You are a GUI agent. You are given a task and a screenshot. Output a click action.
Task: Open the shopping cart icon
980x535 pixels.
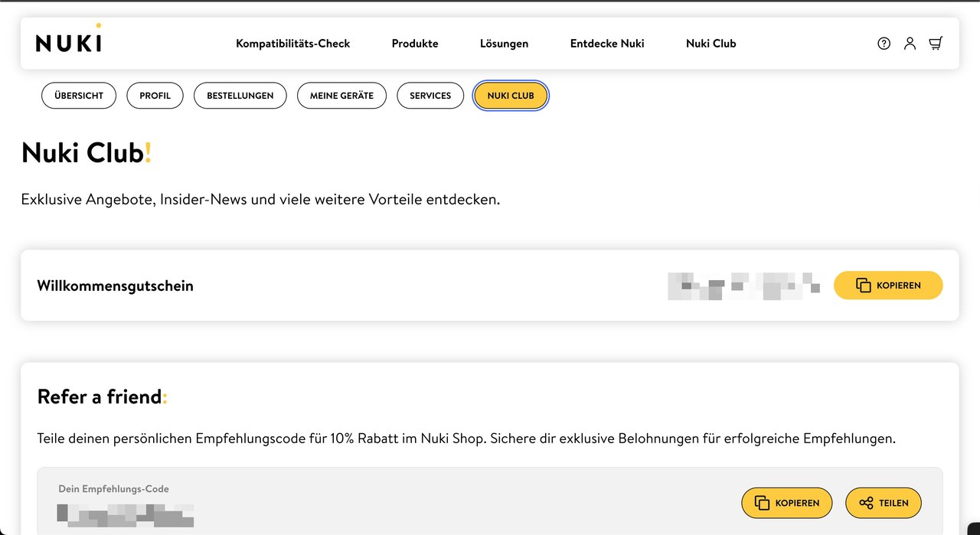[936, 44]
